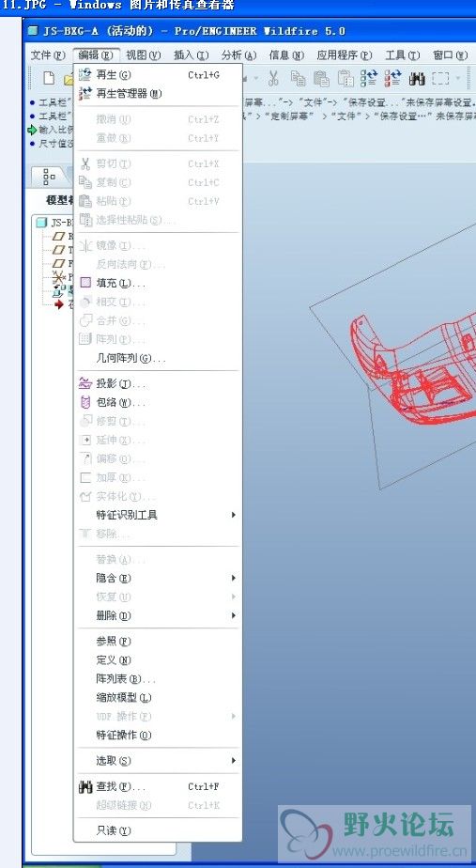Click the Regenerate model toolbar icon
Image resolution: width=476 pixels, height=868 pixels.
tap(369, 79)
